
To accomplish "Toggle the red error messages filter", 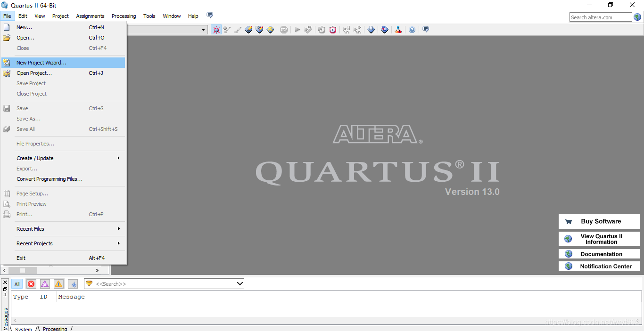I will coord(31,284).
